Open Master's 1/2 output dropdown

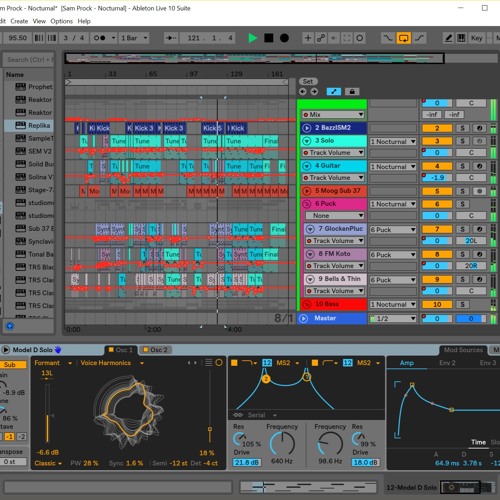393,319
